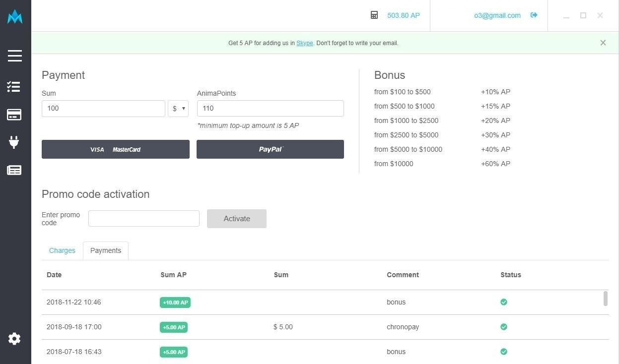The height and width of the screenshot is (364, 619).
Task: Click the payments table scrollbar
Action: point(605,299)
